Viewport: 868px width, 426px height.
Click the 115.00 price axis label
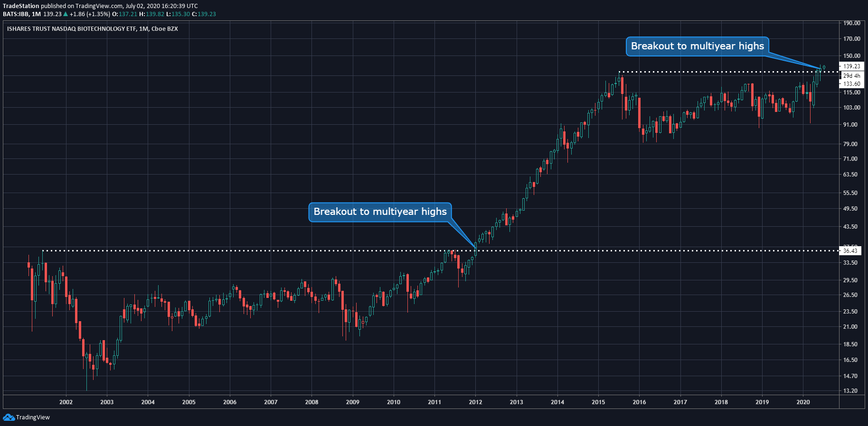pos(852,93)
